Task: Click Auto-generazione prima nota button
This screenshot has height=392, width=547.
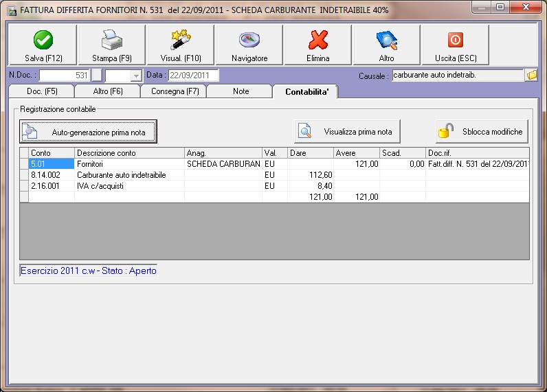Action: coord(88,132)
